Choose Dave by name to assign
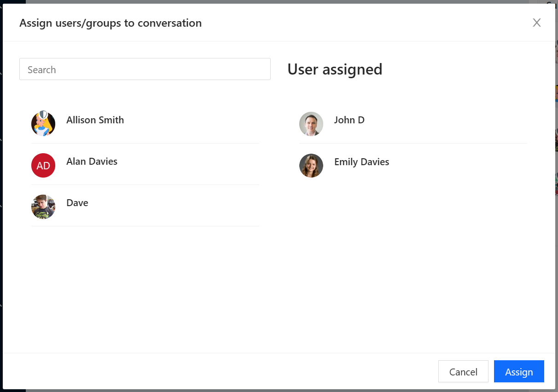The width and height of the screenshot is (558, 392). coord(77,203)
